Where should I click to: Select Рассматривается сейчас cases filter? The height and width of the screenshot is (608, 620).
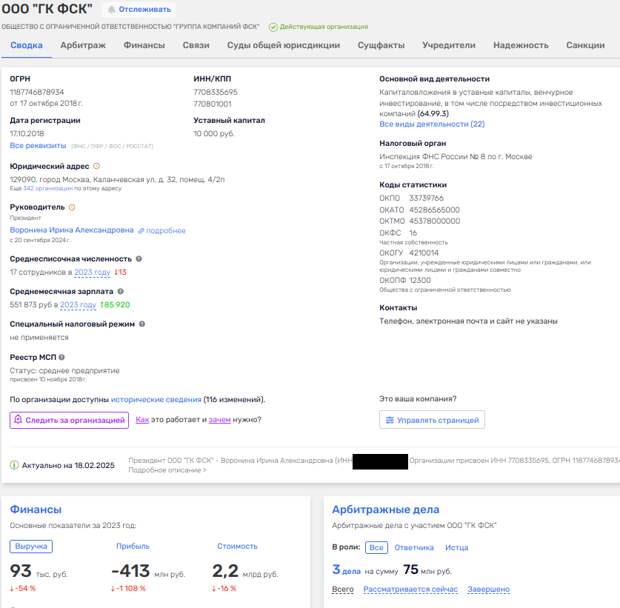pos(410,589)
